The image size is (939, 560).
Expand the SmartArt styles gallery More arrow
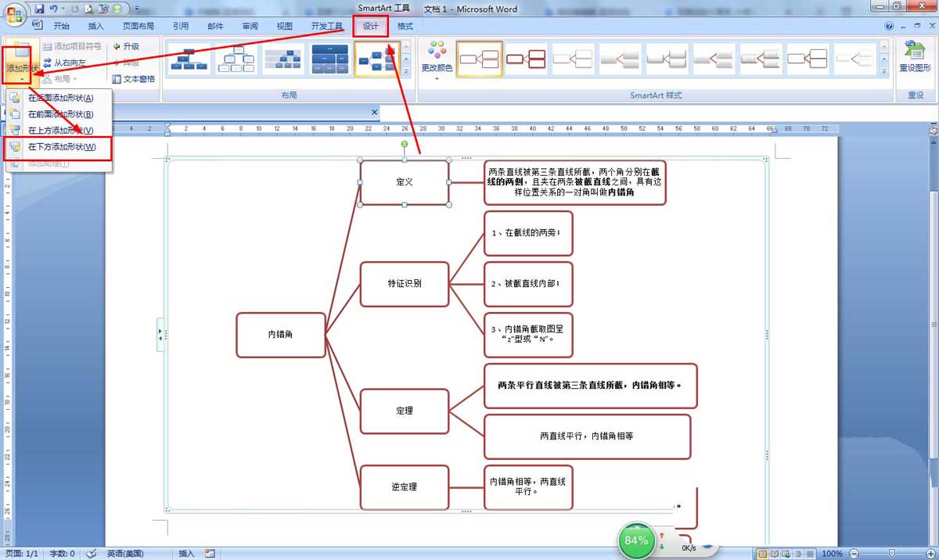pyautogui.click(x=884, y=70)
